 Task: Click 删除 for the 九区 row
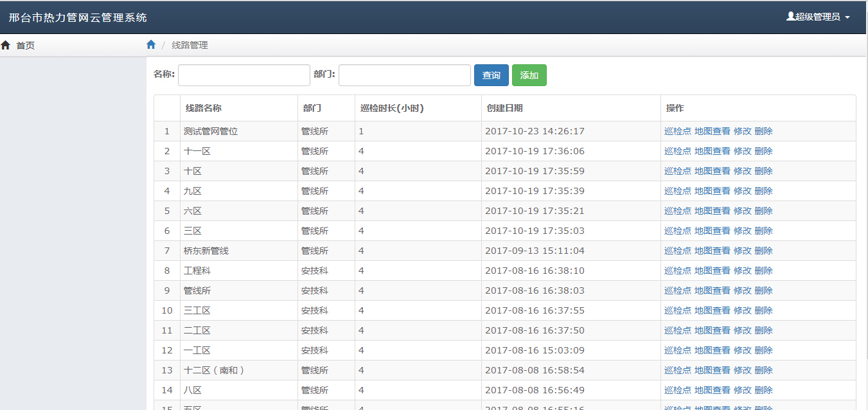pos(763,191)
